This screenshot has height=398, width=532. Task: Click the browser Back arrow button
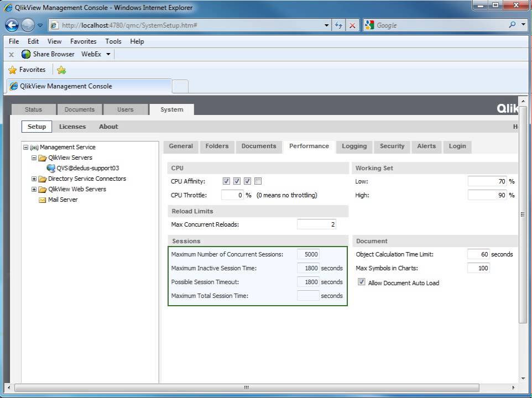click(x=12, y=25)
